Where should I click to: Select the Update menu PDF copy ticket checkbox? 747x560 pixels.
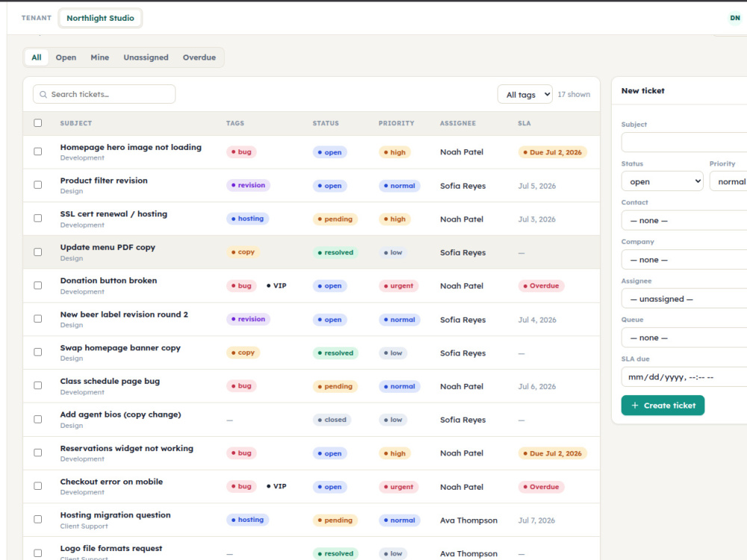pos(37,252)
